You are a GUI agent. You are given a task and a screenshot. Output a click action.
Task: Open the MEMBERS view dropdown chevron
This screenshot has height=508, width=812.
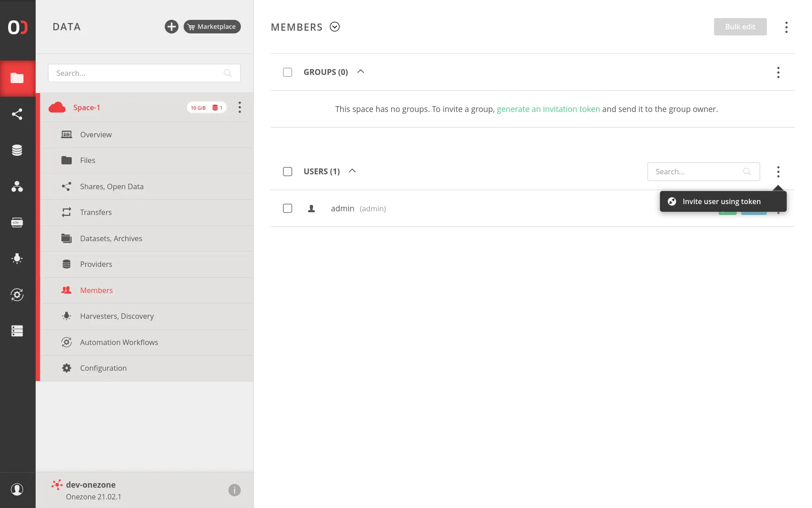click(x=334, y=27)
